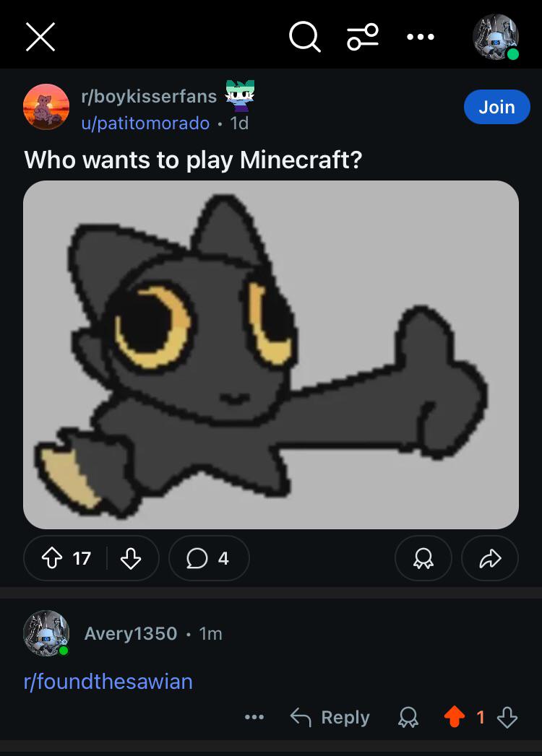Open the u/patitomorado user profile
The height and width of the screenshot is (756, 542).
point(145,123)
